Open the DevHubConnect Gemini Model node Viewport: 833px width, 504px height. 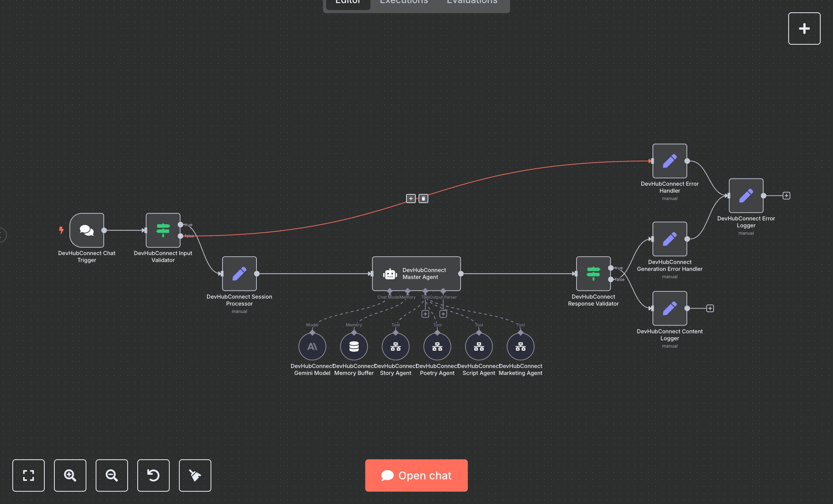tap(312, 346)
